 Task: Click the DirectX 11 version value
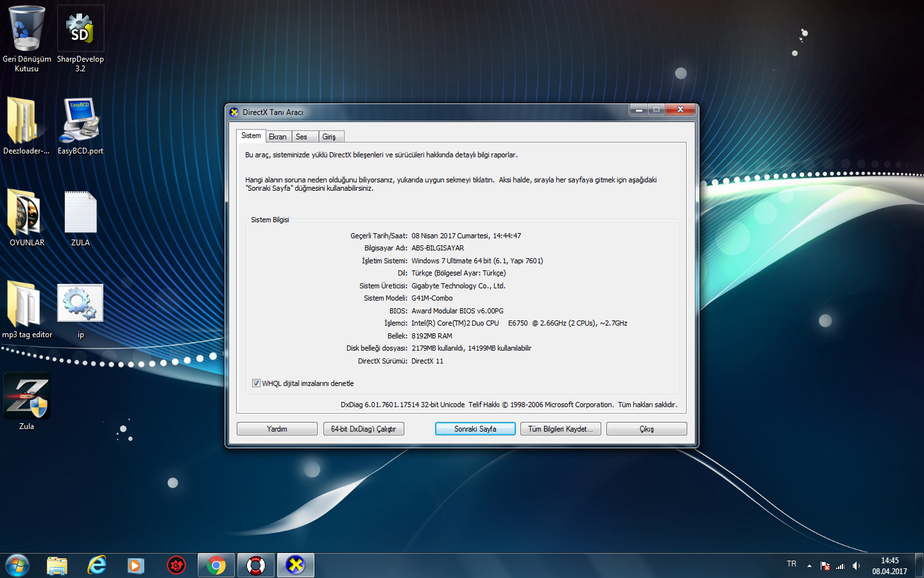pyautogui.click(x=427, y=361)
